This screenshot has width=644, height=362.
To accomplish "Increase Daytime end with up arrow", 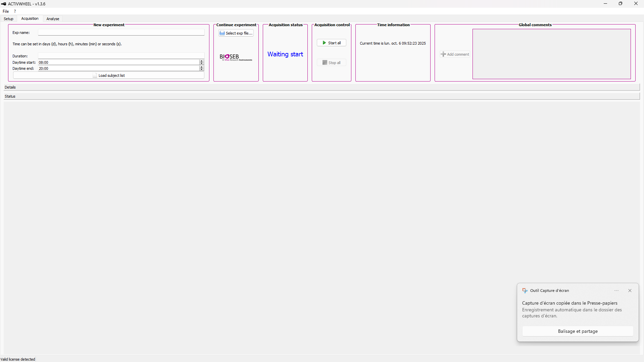I will [201, 67].
